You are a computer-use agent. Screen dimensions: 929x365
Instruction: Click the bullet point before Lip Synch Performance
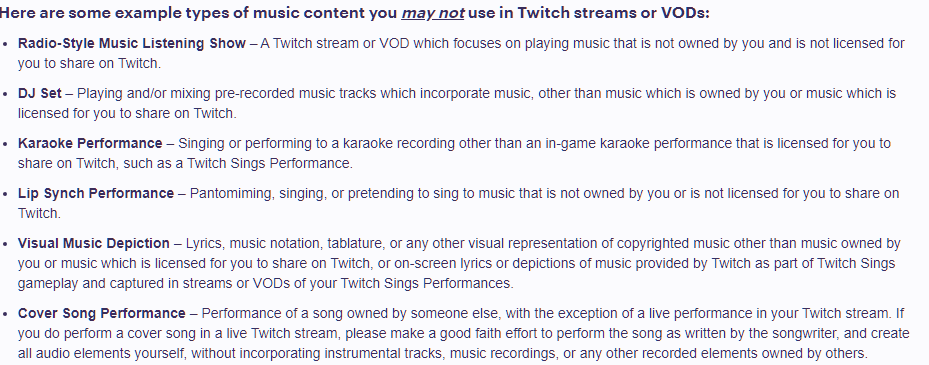pyautogui.click(x=6, y=195)
